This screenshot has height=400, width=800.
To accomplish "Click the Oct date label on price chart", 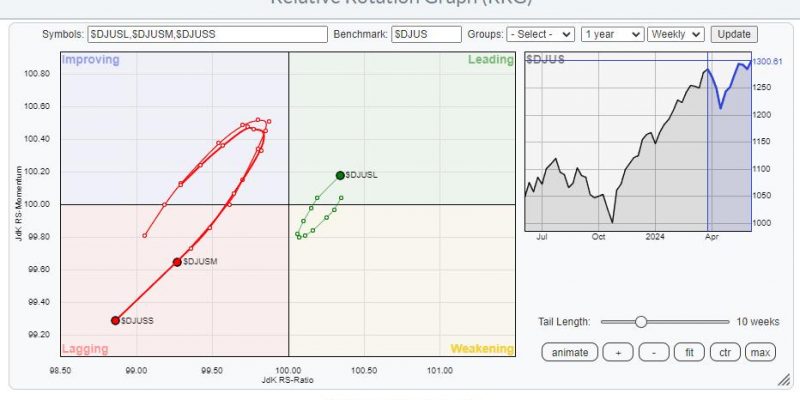I will pyautogui.click(x=598, y=237).
